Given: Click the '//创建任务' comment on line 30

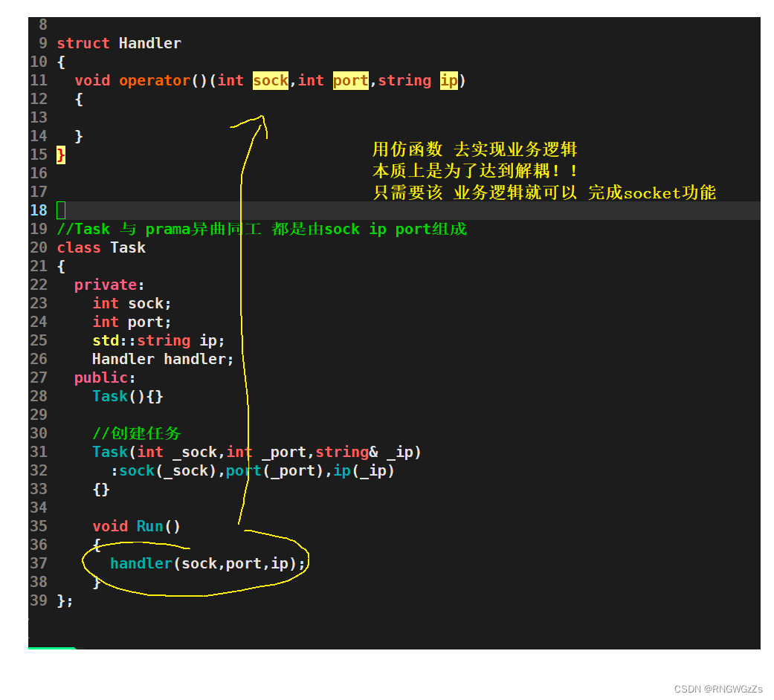Looking at the screenshot, I should coord(137,434).
